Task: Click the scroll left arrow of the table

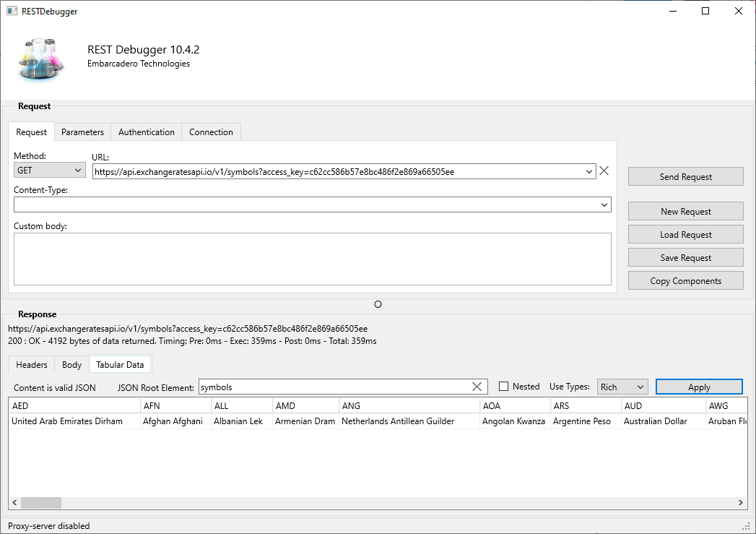Action: pyautogui.click(x=14, y=503)
